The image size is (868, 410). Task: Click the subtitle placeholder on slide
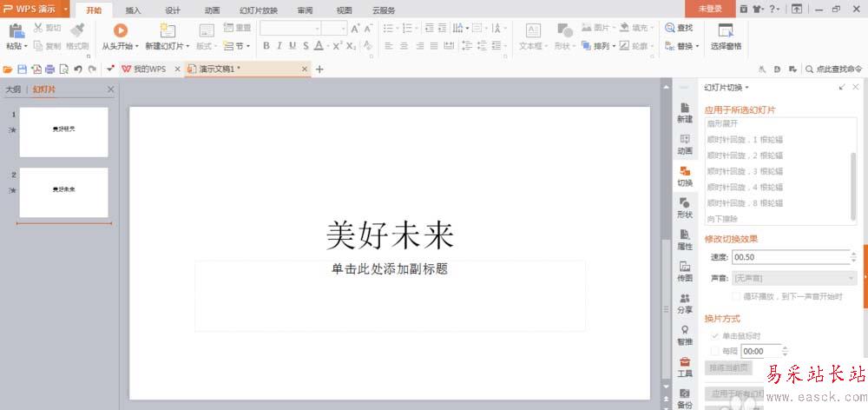coord(390,295)
